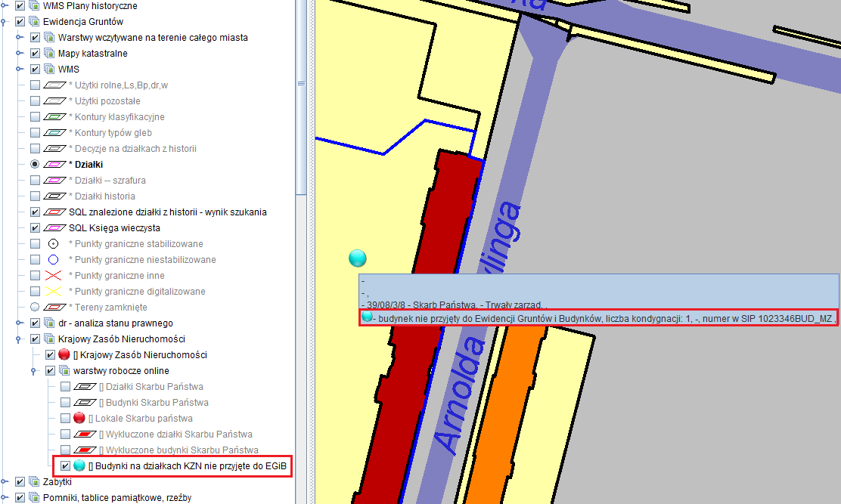The width and height of the screenshot is (841, 504).
Task: Expand the Zabytki layer group
Action: point(5,481)
